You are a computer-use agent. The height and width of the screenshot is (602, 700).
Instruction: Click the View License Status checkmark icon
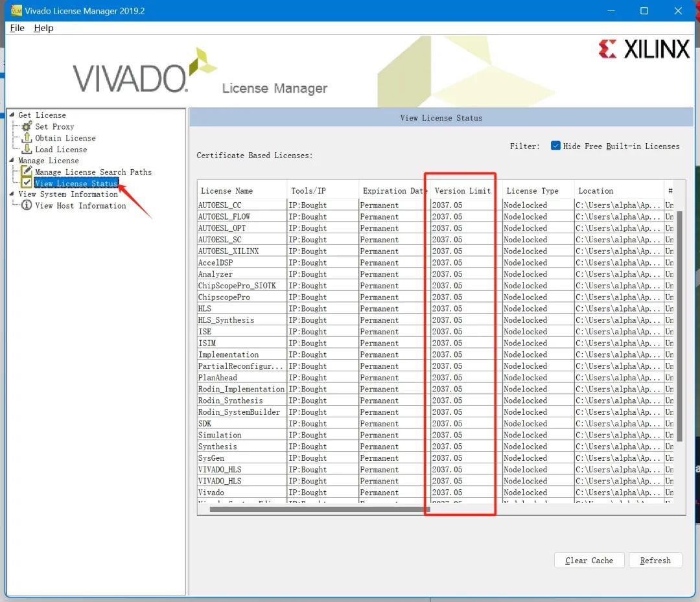[x=27, y=183]
